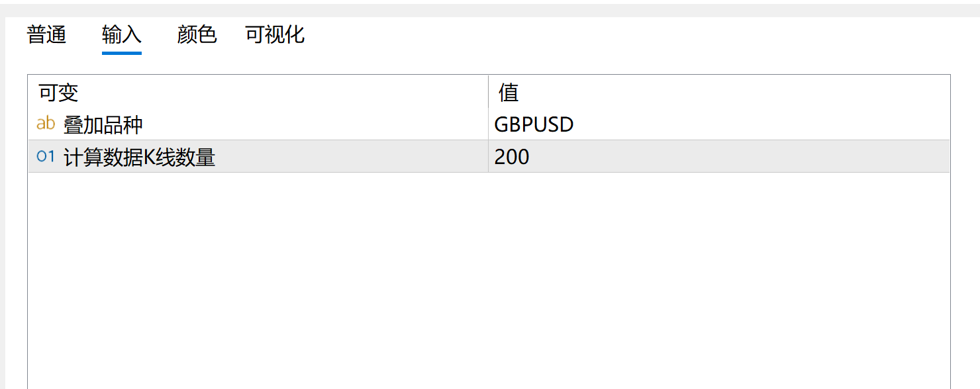Viewport: 980px width, 389px height.
Task: Click the blue underline beneath the 输入 tab
Action: [122, 53]
